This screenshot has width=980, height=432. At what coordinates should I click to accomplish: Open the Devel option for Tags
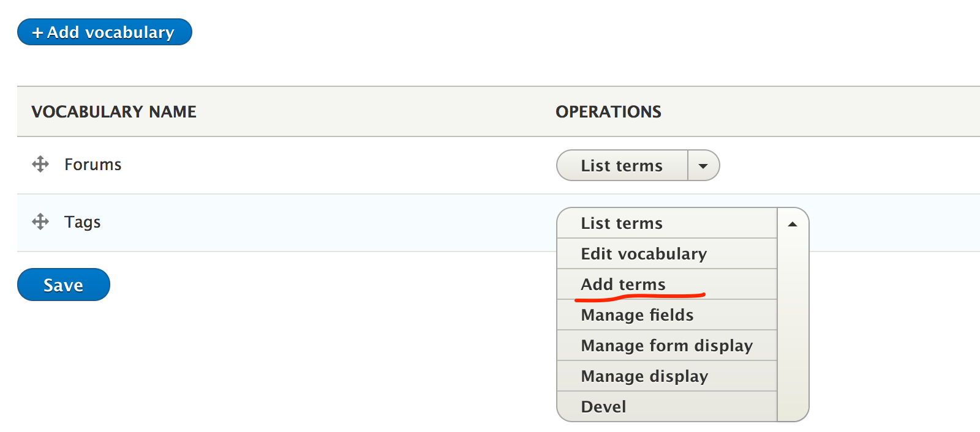pos(603,406)
